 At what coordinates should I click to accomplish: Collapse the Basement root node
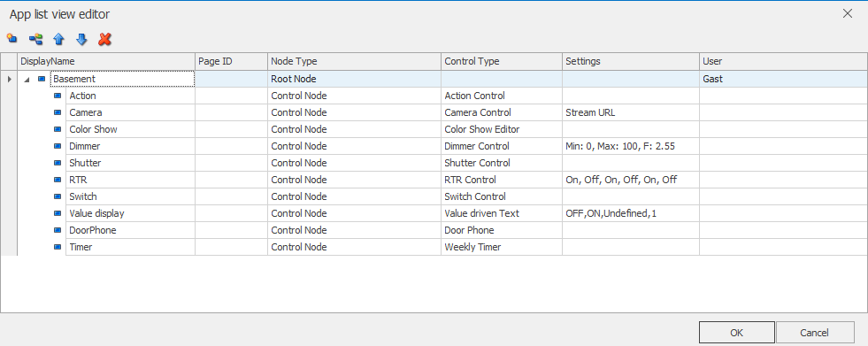click(27, 80)
